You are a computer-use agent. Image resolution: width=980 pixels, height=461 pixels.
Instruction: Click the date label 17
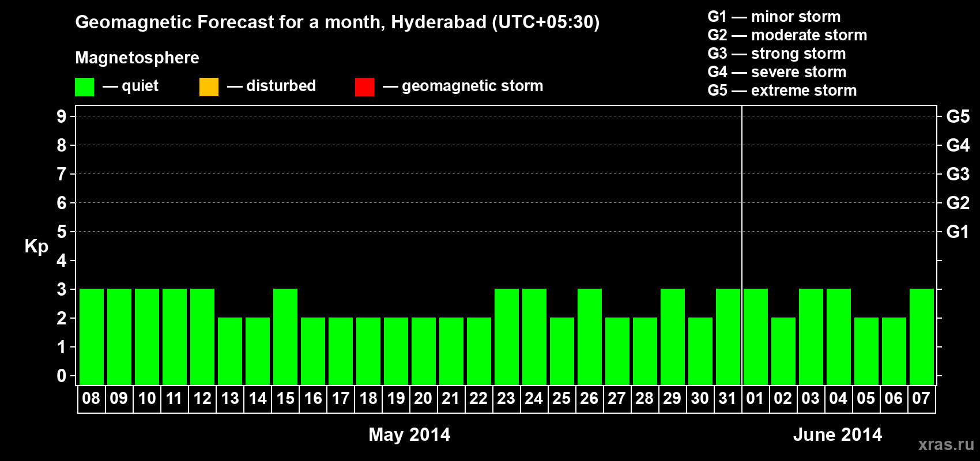click(x=340, y=398)
